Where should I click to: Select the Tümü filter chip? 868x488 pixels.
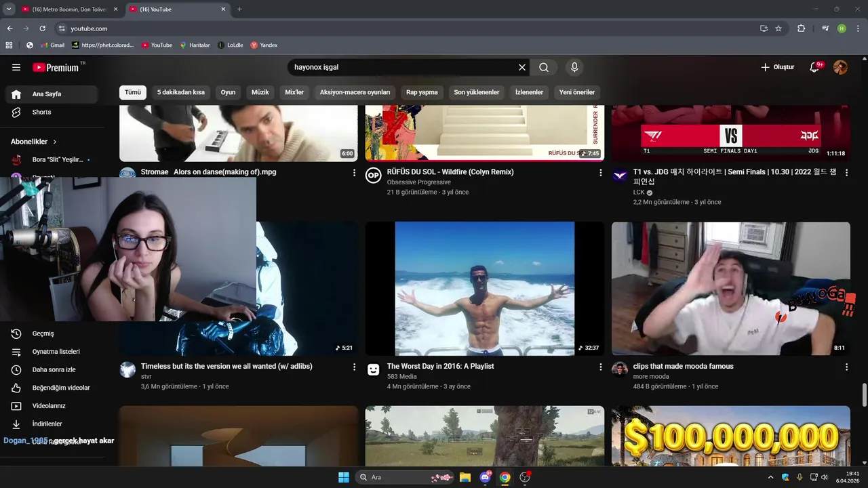click(x=133, y=92)
